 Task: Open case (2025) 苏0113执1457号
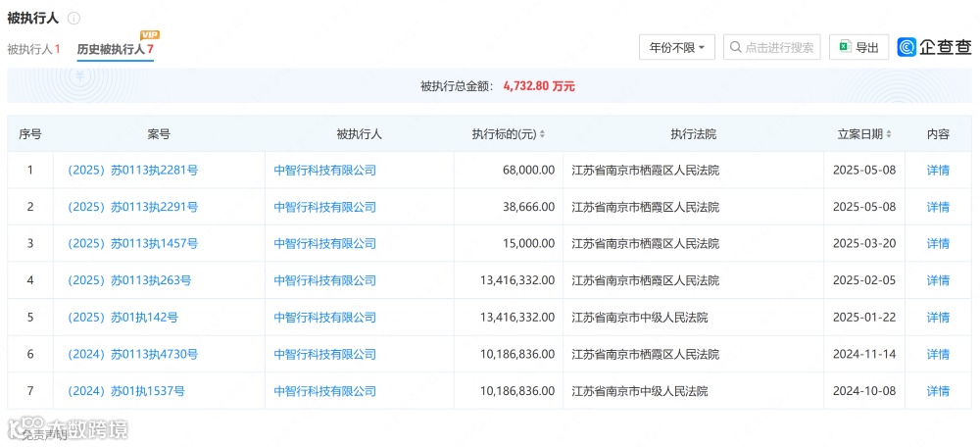point(132,244)
